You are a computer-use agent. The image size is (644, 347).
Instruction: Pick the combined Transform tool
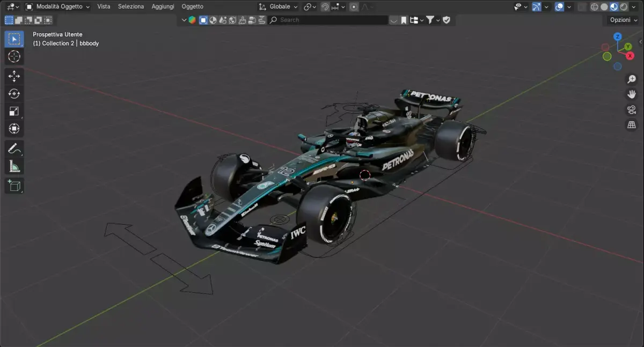(14, 129)
